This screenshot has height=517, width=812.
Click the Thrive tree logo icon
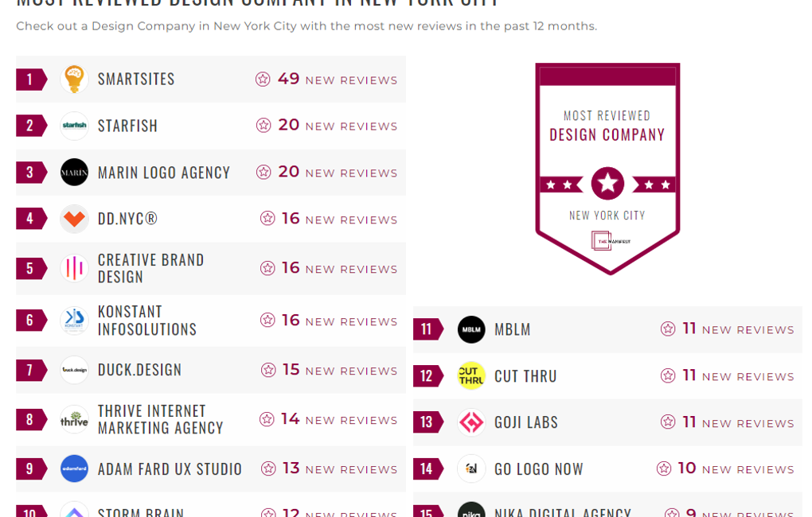[x=74, y=419]
